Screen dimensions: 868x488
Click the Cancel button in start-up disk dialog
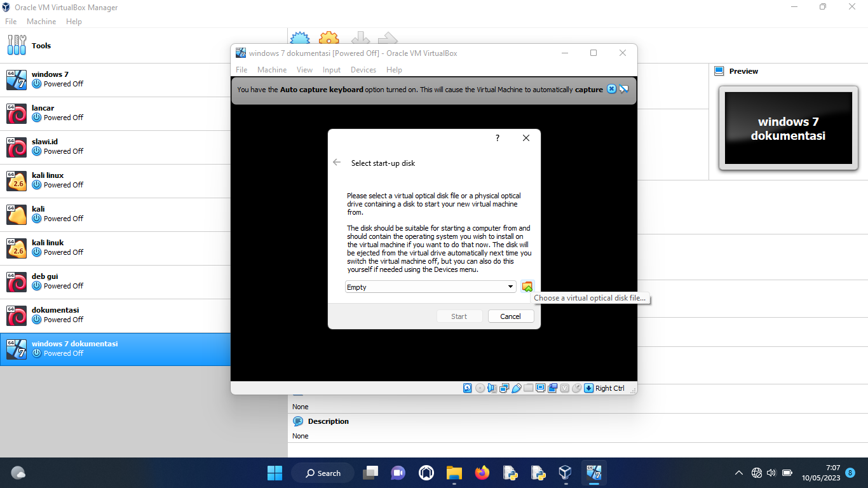(x=511, y=316)
